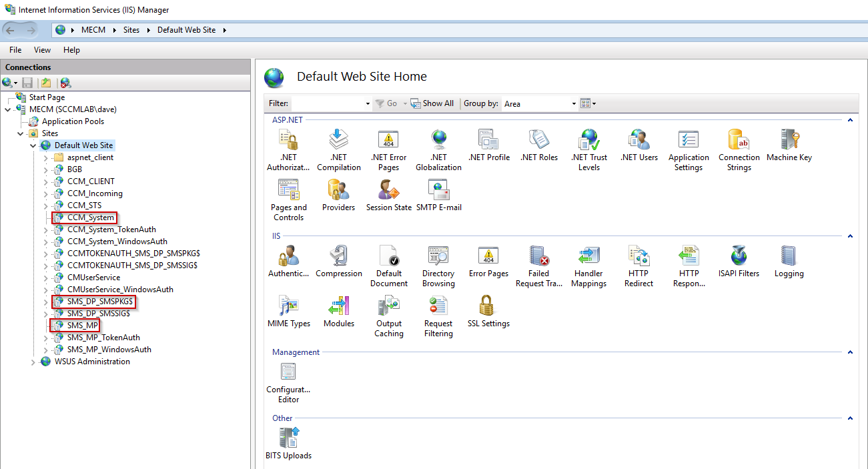Viewport: 868px width, 469px height.
Task: Click the Save icon in Connections toolbar
Action: point(27,83)
